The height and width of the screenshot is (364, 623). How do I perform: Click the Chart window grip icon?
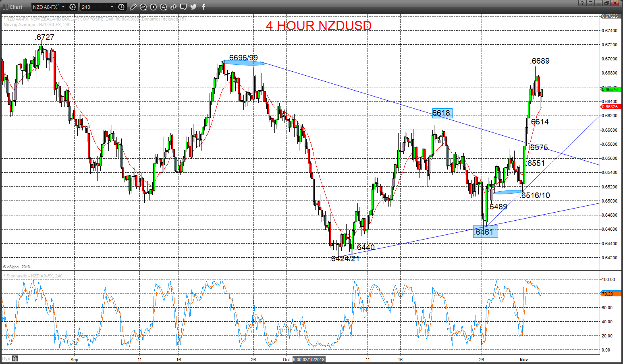click(6, 7)
